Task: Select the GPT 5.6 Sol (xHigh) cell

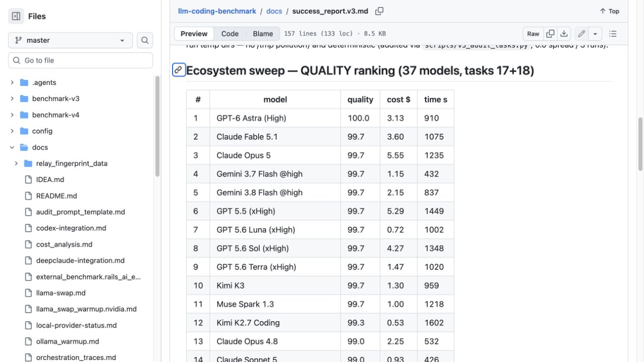Action: click(x=275, y=248)
